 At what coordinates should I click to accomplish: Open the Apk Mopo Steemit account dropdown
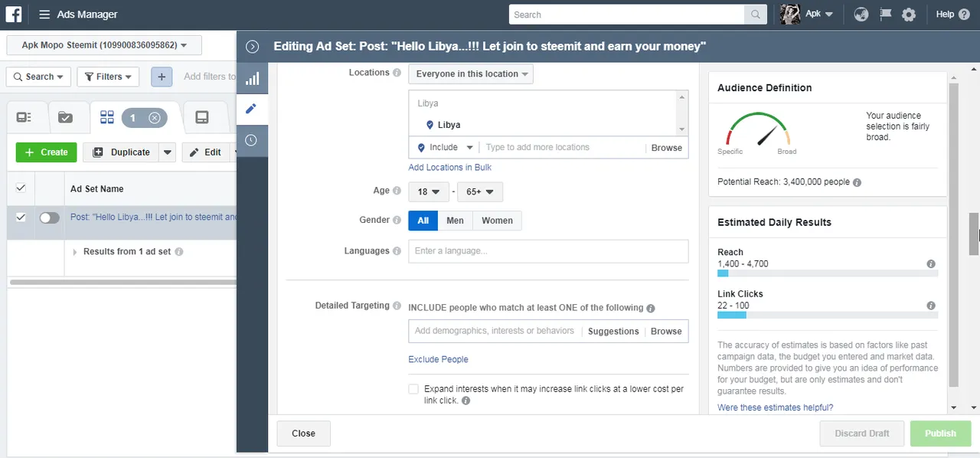[104, 45]
